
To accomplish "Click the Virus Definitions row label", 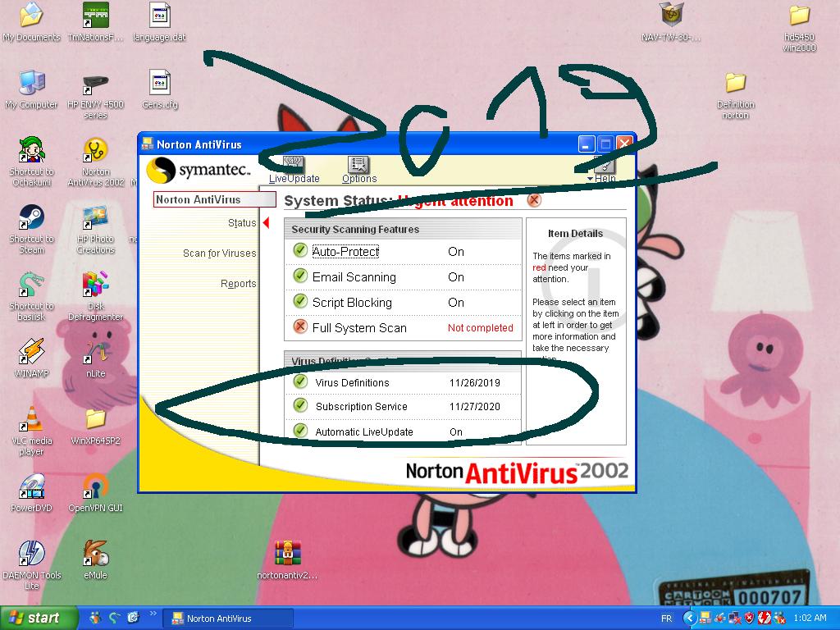I will [352, 382].
